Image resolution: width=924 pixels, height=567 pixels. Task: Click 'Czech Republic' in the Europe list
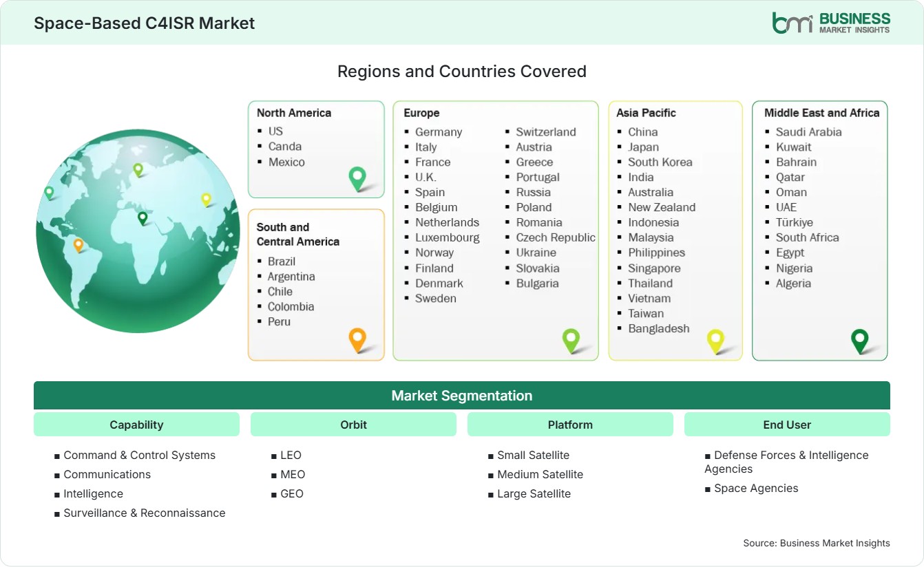point(556,237)
